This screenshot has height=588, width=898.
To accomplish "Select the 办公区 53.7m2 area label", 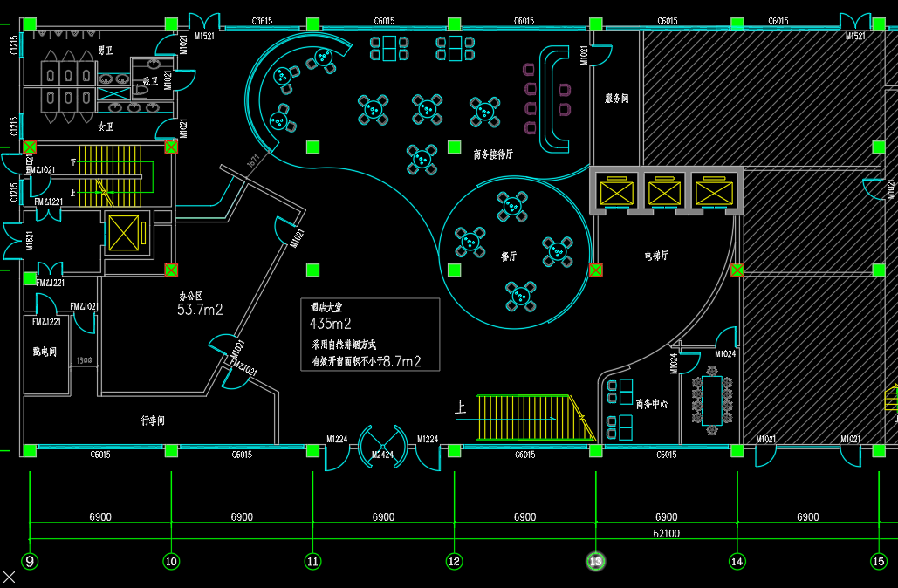I will [x=199, y=304].
